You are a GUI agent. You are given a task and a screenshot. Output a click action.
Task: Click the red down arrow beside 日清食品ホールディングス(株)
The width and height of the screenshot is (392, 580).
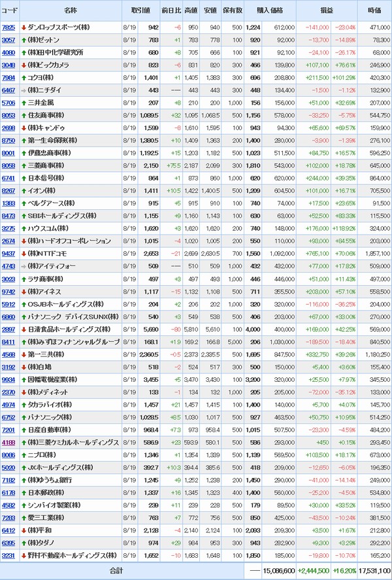[x=24, y=330]
